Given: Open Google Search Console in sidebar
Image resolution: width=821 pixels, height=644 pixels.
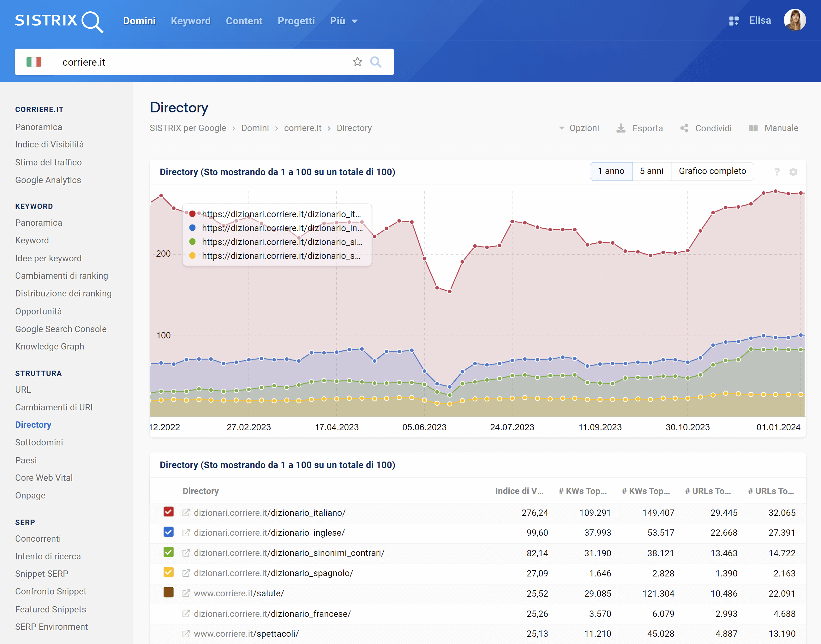Looking at the screenshot, I should [x=61, y=329].
